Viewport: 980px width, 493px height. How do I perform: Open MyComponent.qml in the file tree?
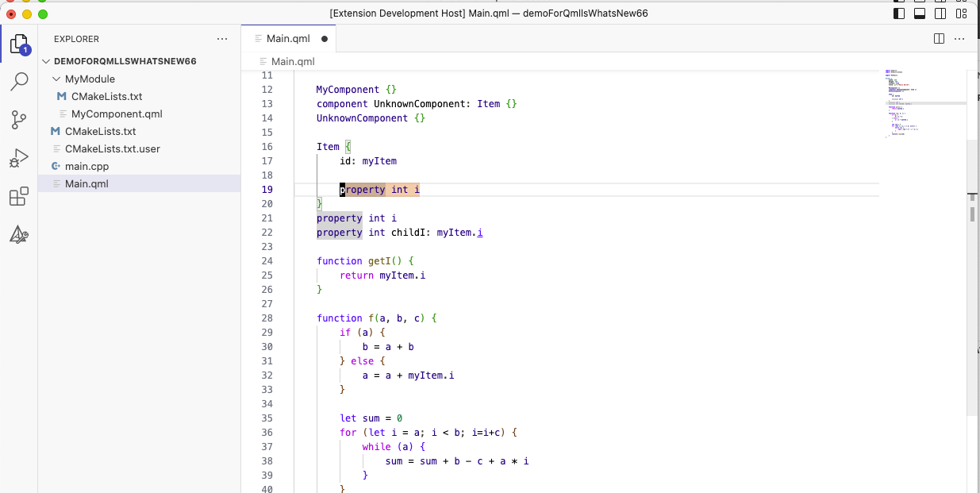[117, 114]
